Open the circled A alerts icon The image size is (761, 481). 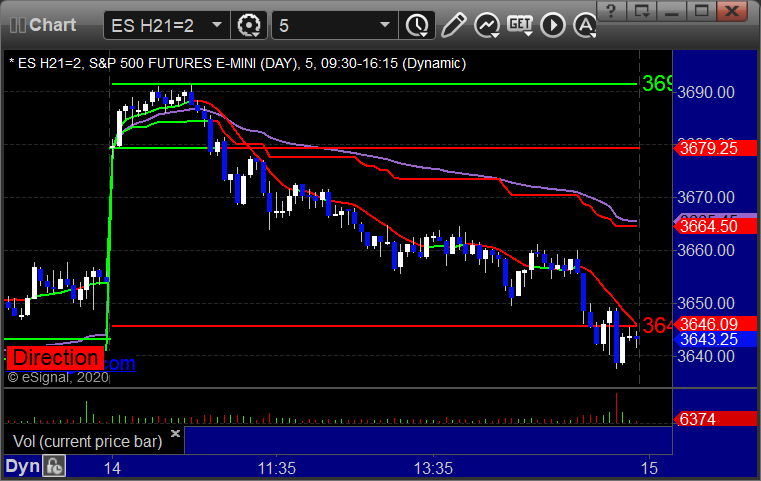584,25
